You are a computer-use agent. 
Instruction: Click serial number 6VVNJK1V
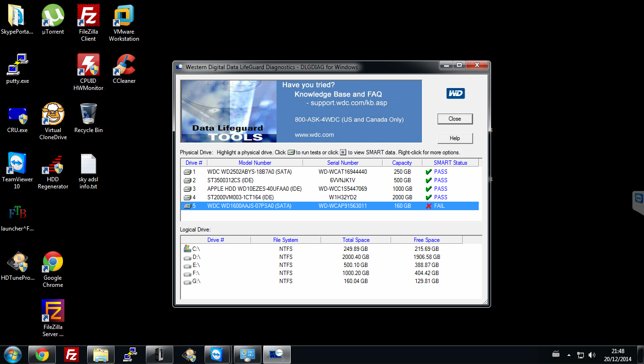click(x=343, y=180)
